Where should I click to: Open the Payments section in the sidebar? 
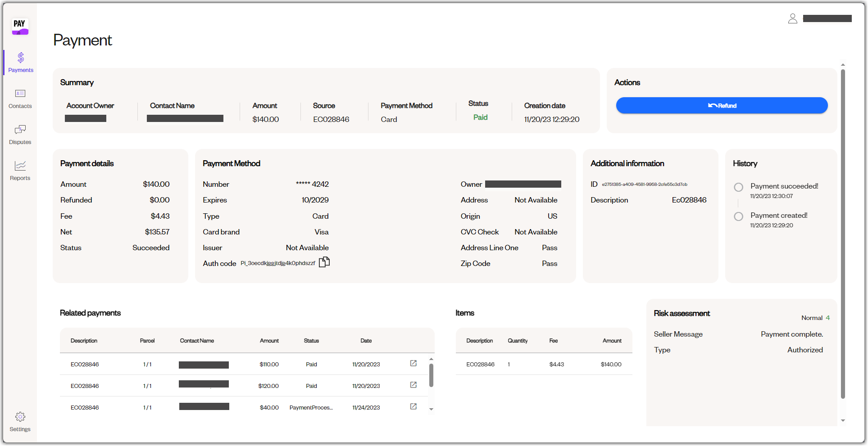coord(20,62)
